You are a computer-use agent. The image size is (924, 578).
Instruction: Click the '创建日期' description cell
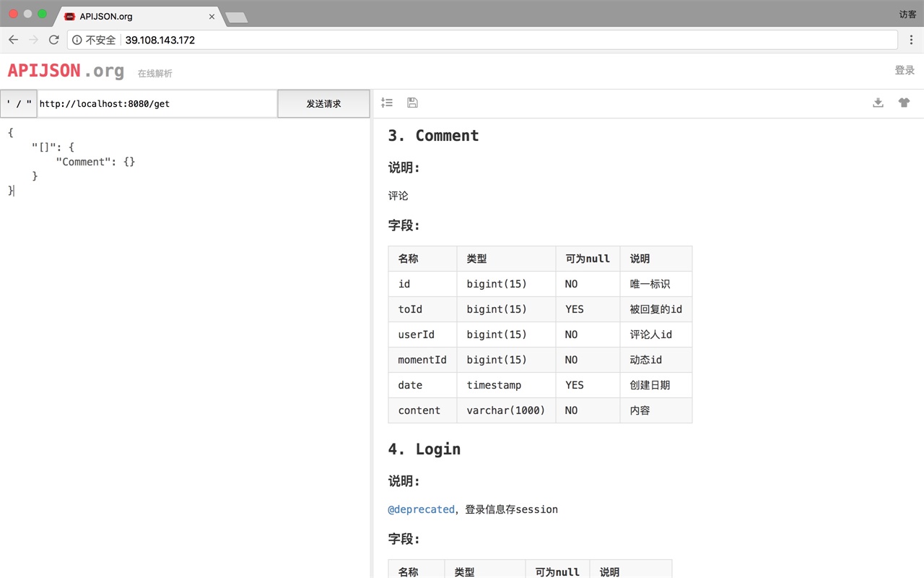656,385
